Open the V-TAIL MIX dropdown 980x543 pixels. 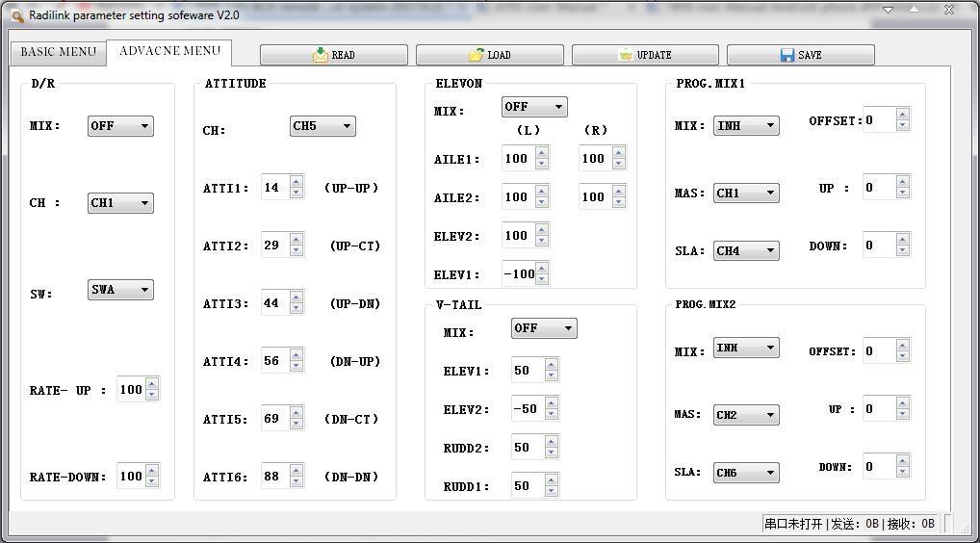coord(543,329)
